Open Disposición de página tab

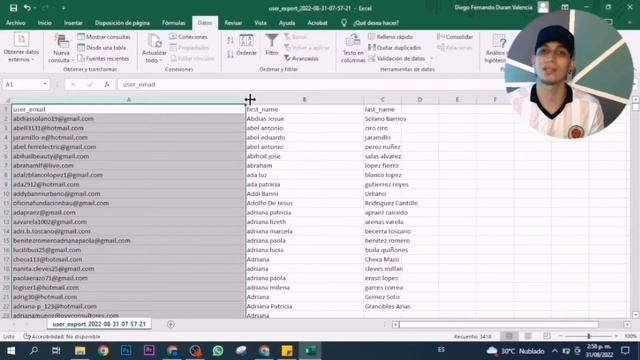122,23
